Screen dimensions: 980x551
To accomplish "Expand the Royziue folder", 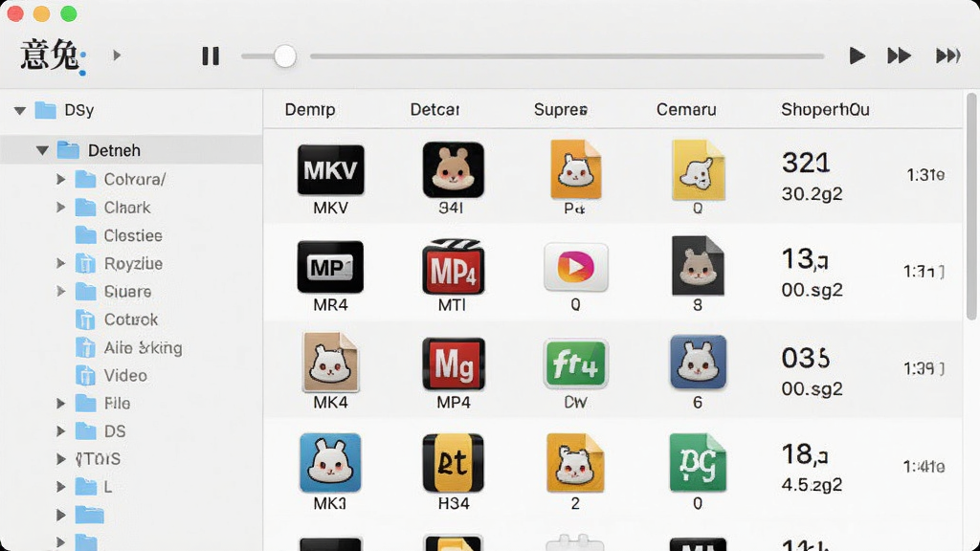I will [60, 264].
